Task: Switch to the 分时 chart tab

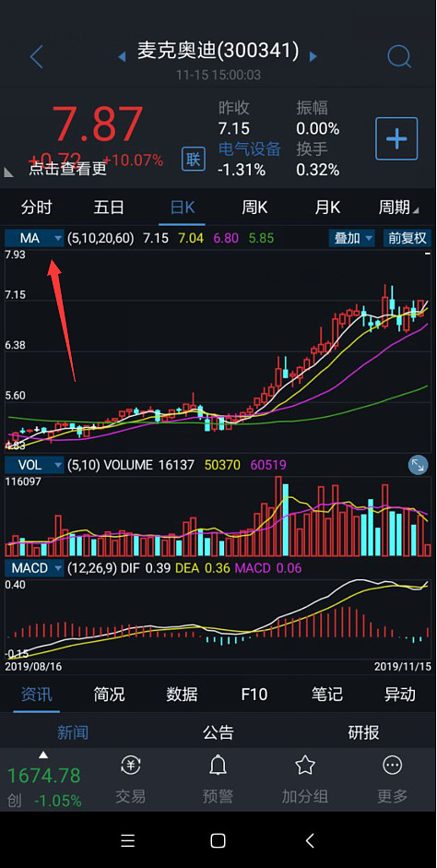Action: coord(37,208)
